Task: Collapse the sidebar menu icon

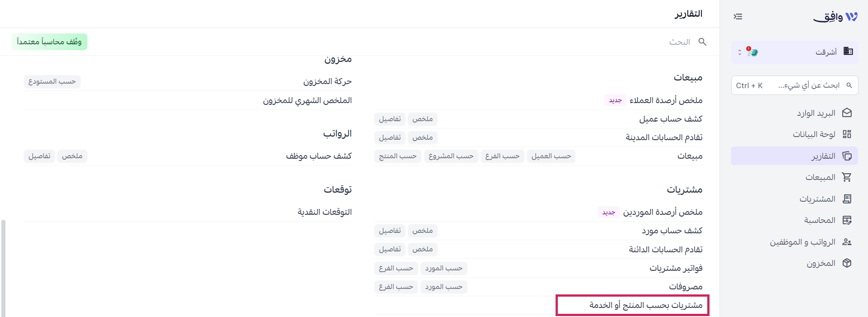Action: (738, 17)
